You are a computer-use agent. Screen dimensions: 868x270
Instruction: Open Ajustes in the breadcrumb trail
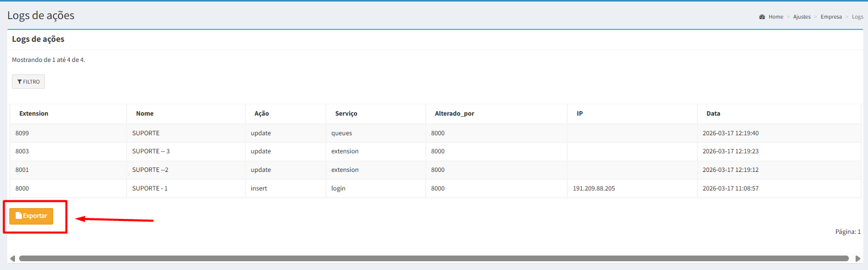[802, 17]
